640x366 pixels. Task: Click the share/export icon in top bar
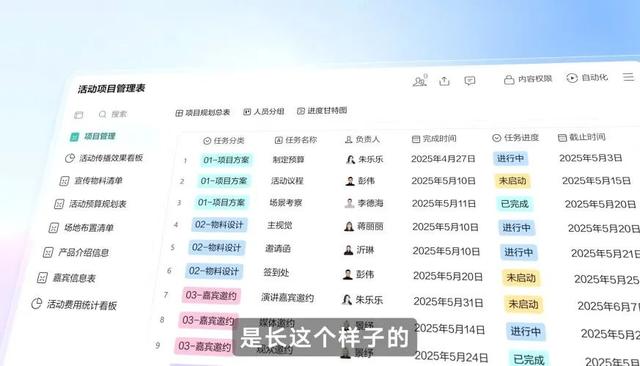pyautogui.click(x=444, y=81)
